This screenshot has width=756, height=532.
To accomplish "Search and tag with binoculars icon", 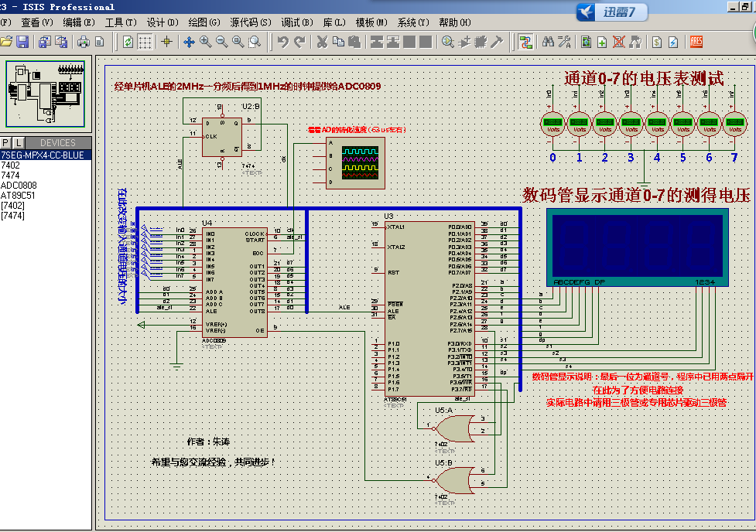I will pos(548,42).
